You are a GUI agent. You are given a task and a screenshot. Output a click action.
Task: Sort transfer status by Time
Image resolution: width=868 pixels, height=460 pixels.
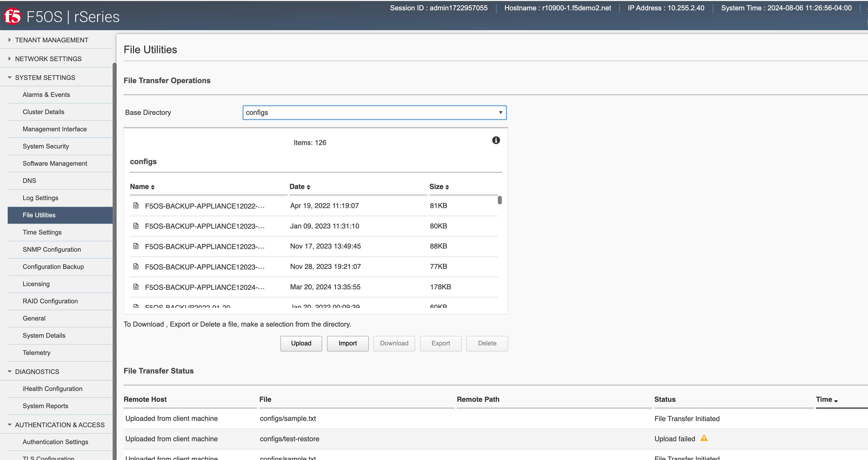point(827,399)
